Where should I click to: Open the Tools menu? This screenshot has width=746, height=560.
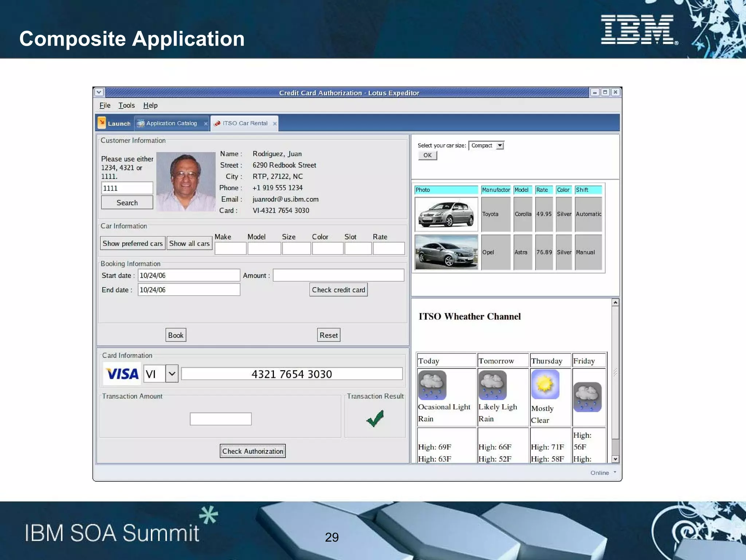126,105
